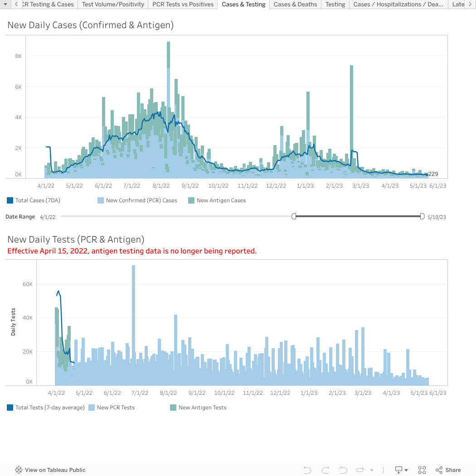Click the 60K axis label on tests chart
Viewport: 476px width, 476px height.
pyautogui.click(x=27, y=284)
